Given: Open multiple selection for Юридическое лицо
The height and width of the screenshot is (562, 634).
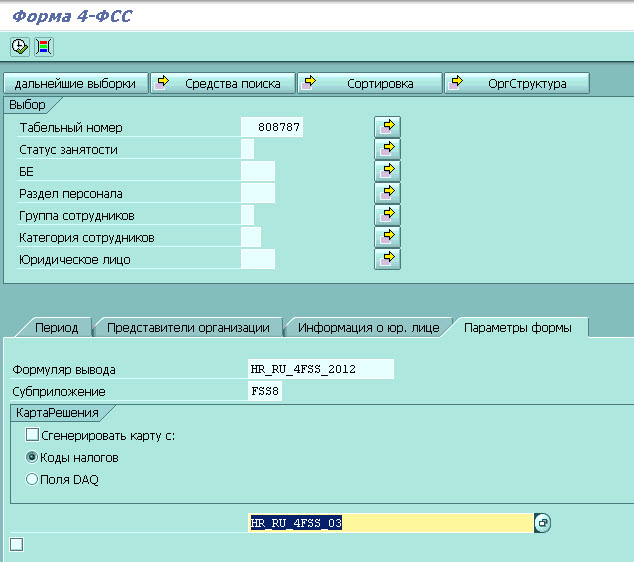Looking at the screenshot, I should pos(387,259).
